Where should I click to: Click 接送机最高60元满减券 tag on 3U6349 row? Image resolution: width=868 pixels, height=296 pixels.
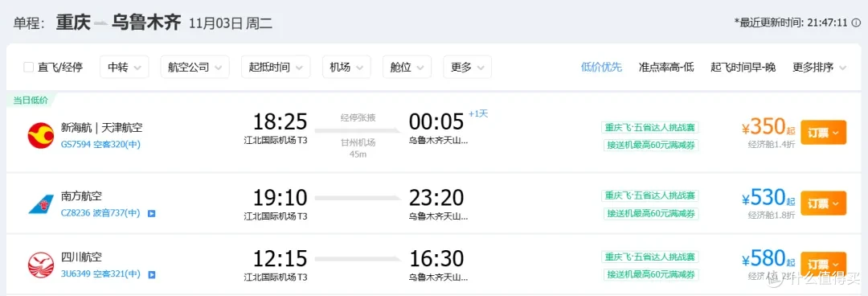click(x=650, y=274)
